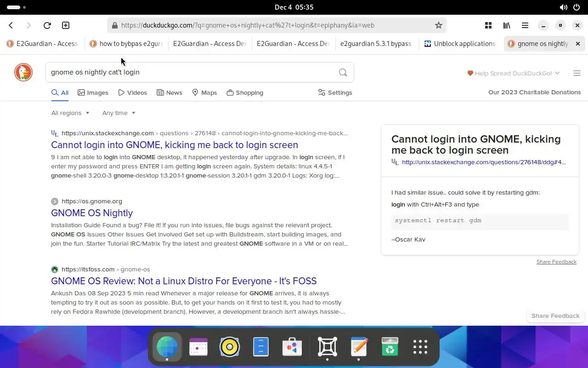
Task: Open DuckDuckGo side menu icon
Action: tap(577, 73)
